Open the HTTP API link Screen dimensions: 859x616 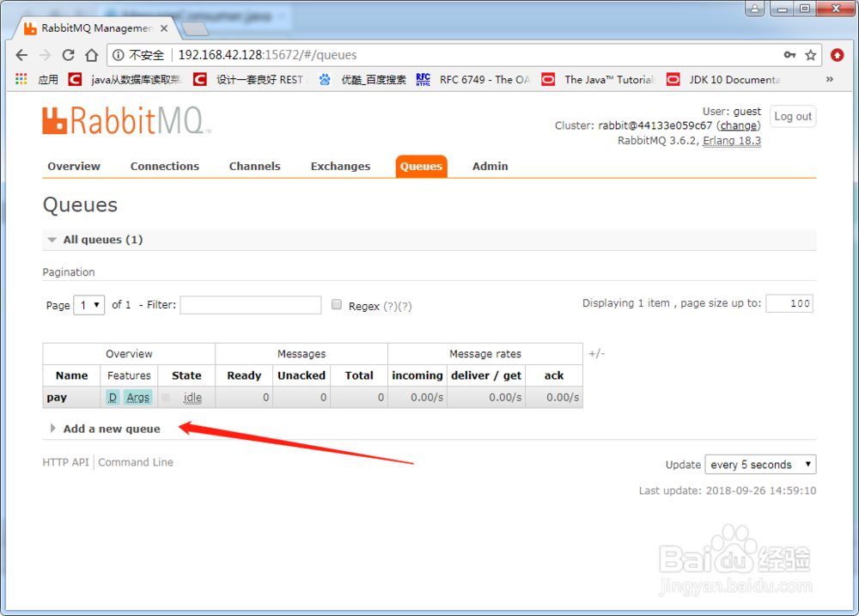click(66, 462)
